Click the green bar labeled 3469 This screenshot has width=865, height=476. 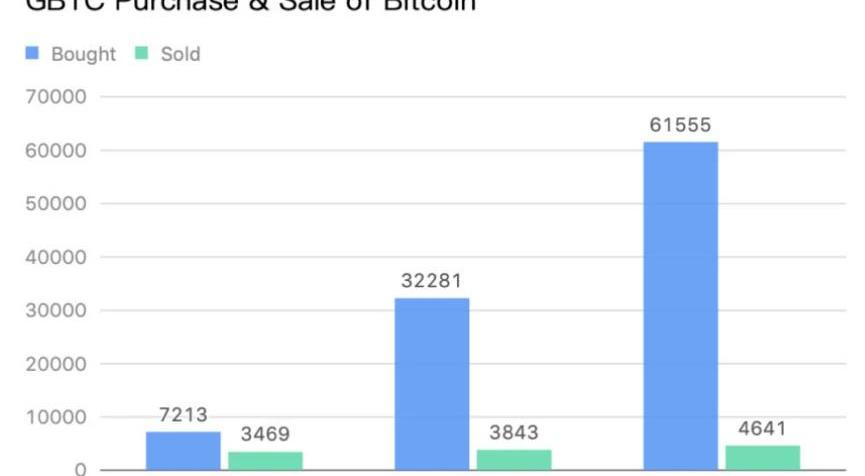[x=265, y=461]
